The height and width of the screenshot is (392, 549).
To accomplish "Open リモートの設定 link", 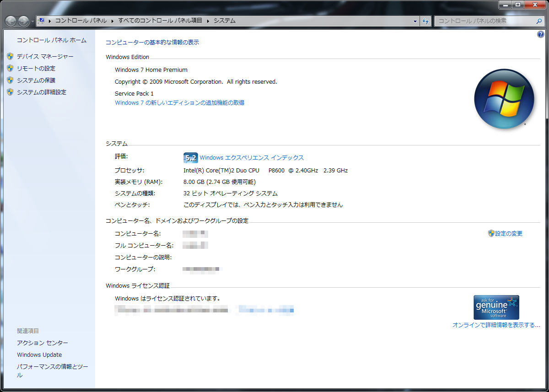I will (x=36, y=68).
